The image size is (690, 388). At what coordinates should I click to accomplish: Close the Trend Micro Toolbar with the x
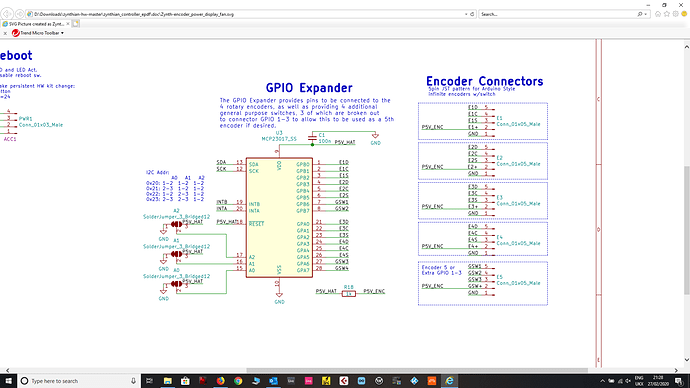click(5, 33)
